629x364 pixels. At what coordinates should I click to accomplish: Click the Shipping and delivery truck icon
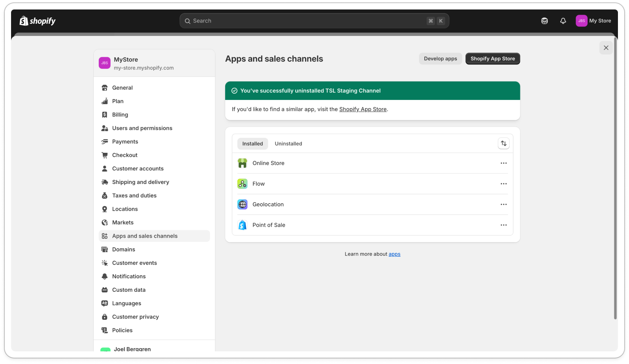pyautogui.click(x=105, y=182)
